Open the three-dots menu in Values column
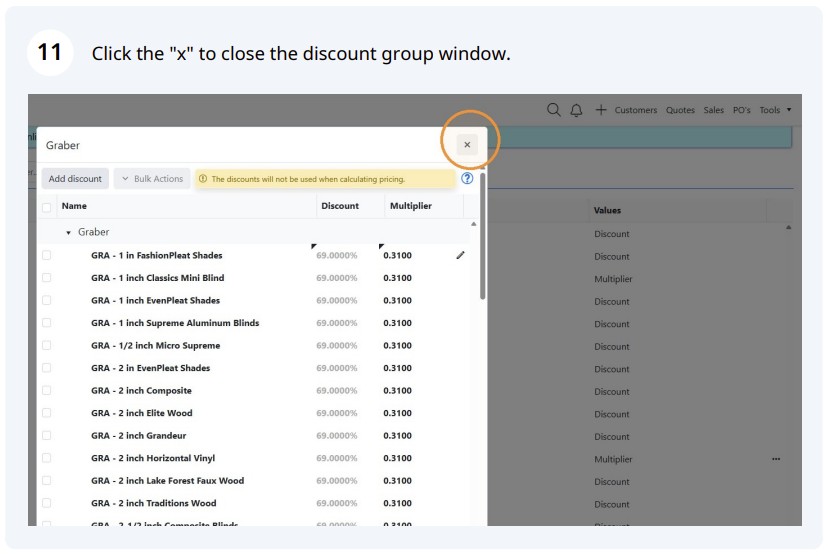Image resolution: width=828 pixels, height=556 pixels. [776, 459]
